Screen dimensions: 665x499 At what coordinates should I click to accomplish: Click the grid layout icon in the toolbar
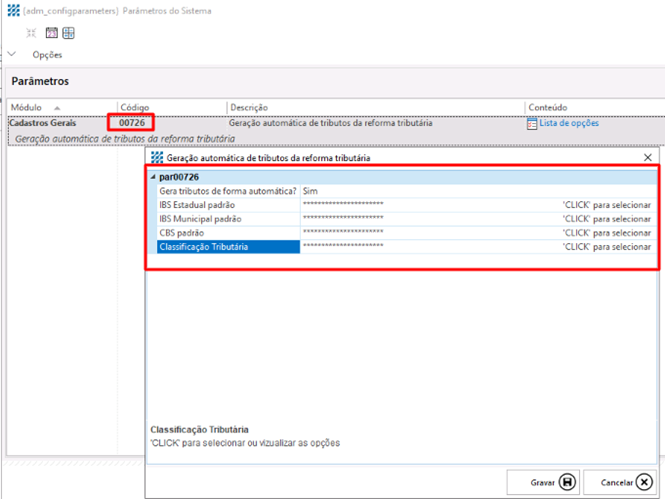[x=68, y=33]
